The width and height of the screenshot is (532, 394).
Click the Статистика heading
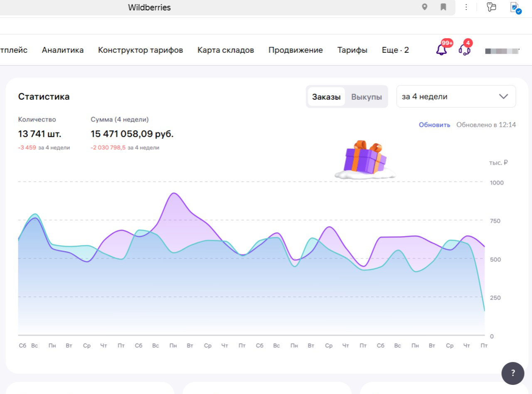[x=44, y=97]
